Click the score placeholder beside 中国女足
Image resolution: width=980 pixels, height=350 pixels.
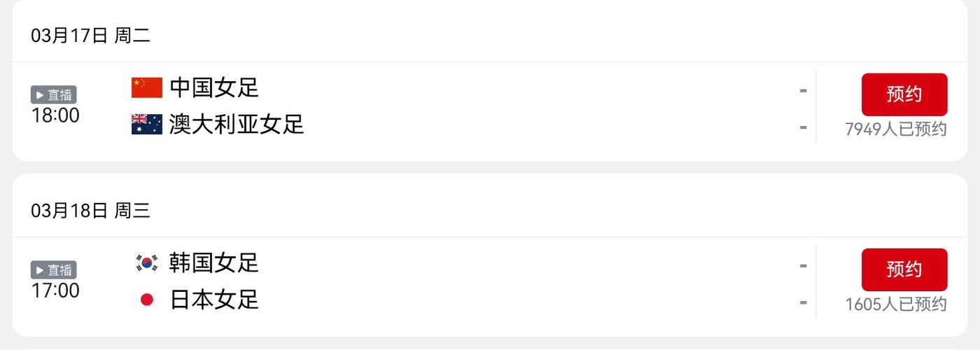803,90
